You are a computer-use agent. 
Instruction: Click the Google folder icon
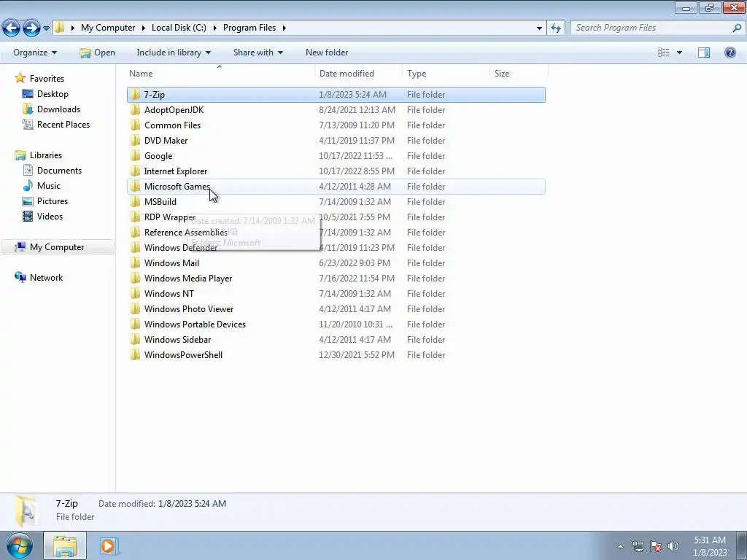[135, 156]
